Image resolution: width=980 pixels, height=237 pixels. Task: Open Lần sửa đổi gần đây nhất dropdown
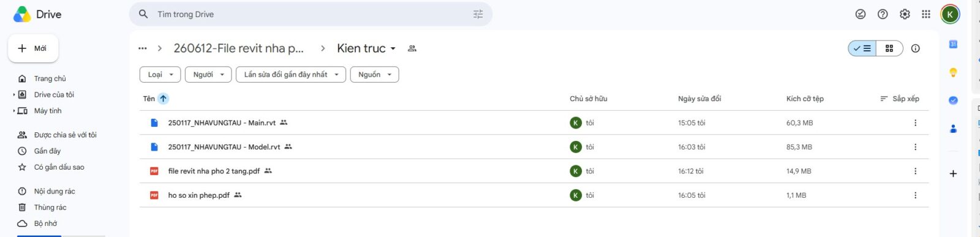(x=291, y=75)
